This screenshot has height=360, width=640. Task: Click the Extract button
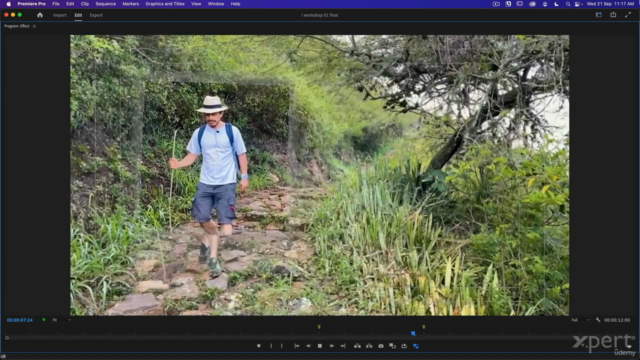click(x=369, y=346)
